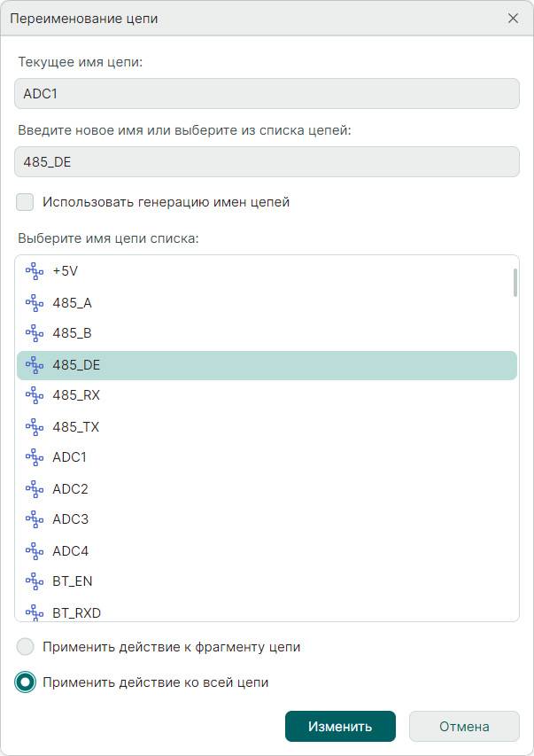Enable the net name generation checkbox
Screen dimensions: 534x756
[x=25, y=202]
